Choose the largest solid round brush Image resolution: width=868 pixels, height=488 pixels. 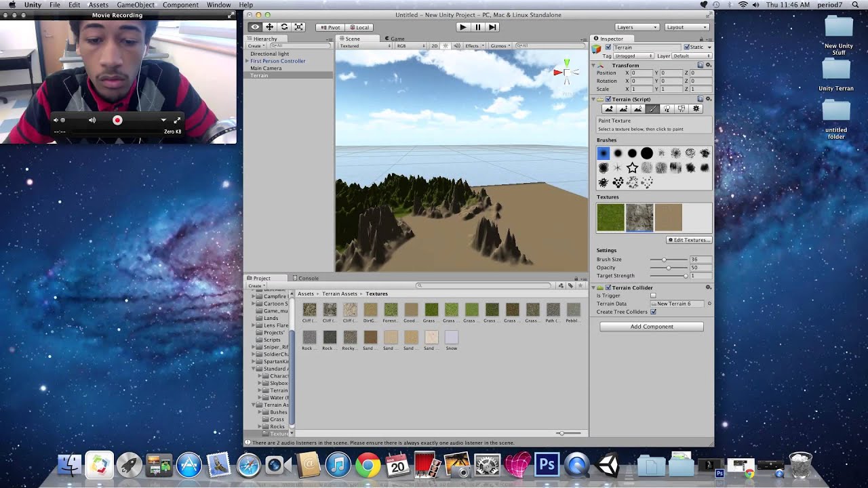(x=647, y=153)
